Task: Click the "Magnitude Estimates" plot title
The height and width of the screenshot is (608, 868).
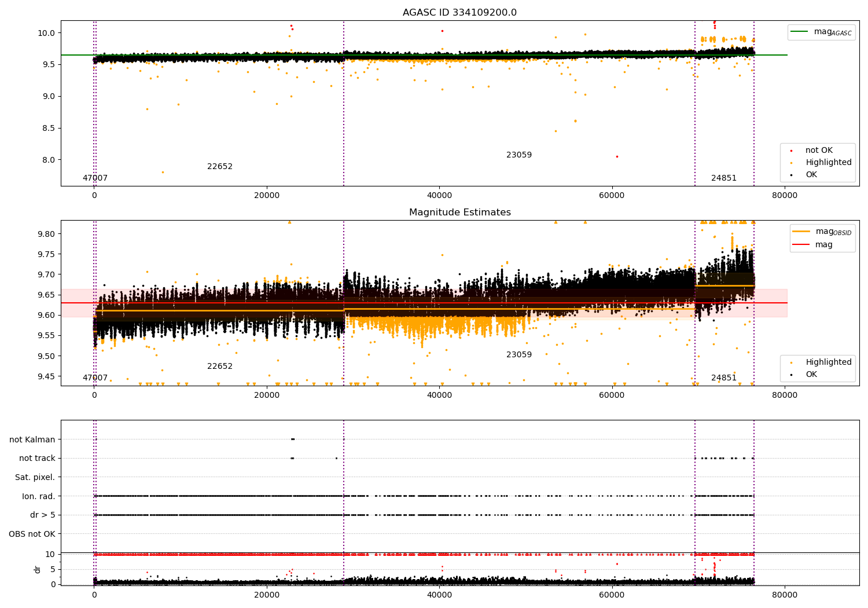Action: (459, 213)
